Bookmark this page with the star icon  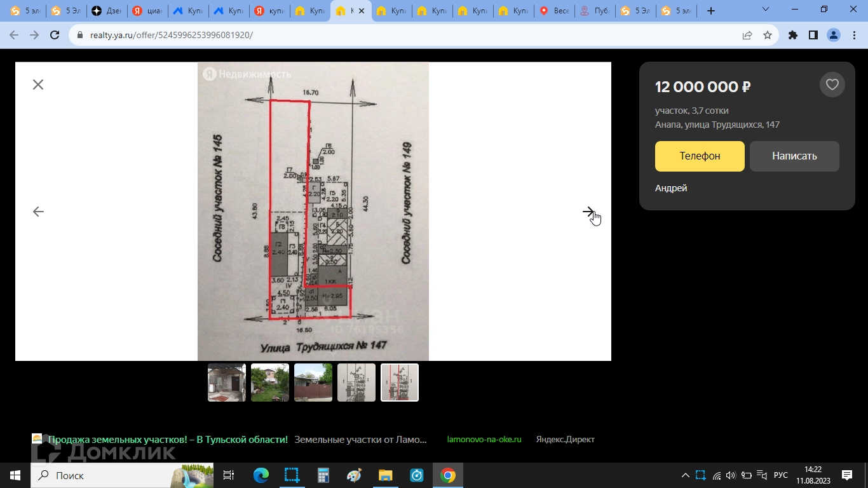pos(768,35)
